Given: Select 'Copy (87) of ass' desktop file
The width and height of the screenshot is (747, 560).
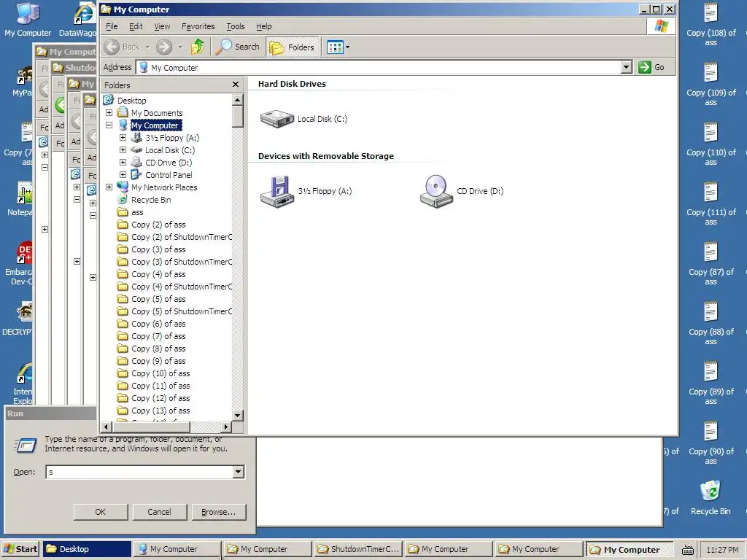Looking at the screenshot, I should (711, 264).
